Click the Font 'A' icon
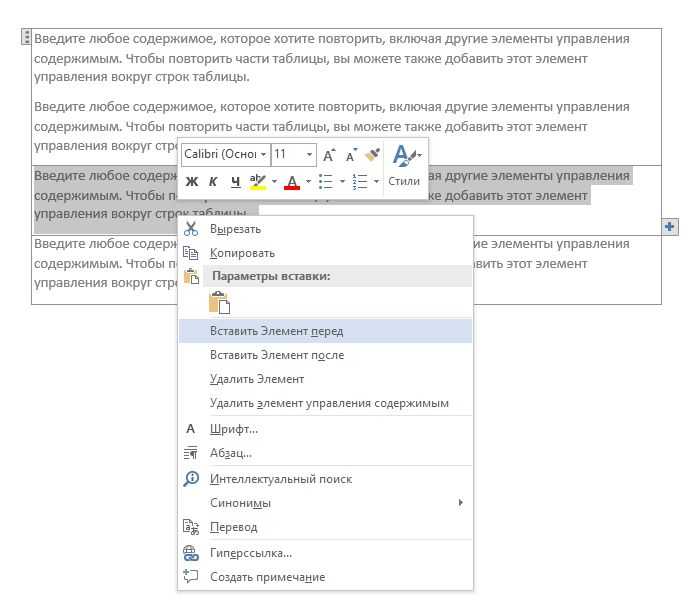The width and height of the screenshot is (696, 616). [x=190, y=429]
